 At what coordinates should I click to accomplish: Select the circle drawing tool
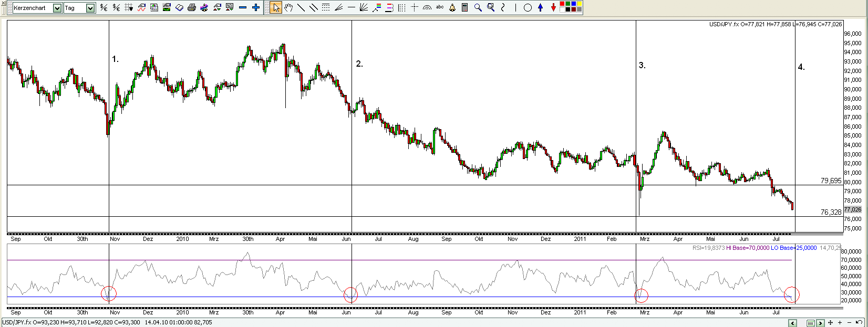(528, 7)
